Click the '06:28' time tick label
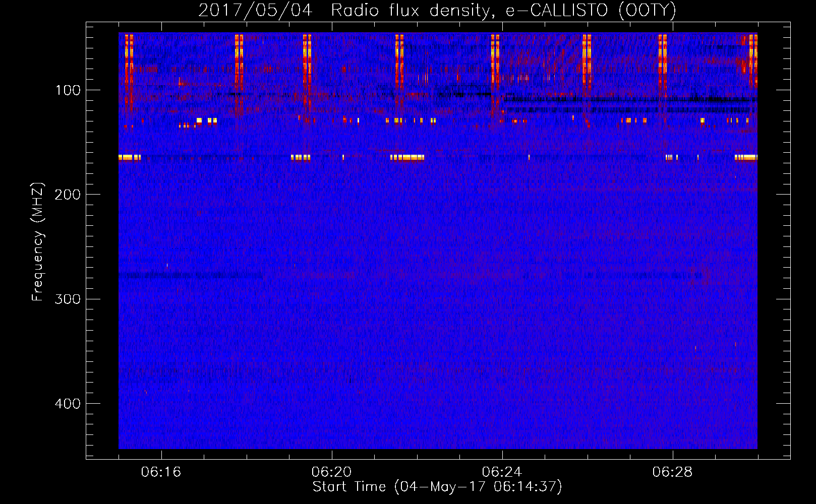This screenshot has width=816, height=504. (x=672, y=472)
